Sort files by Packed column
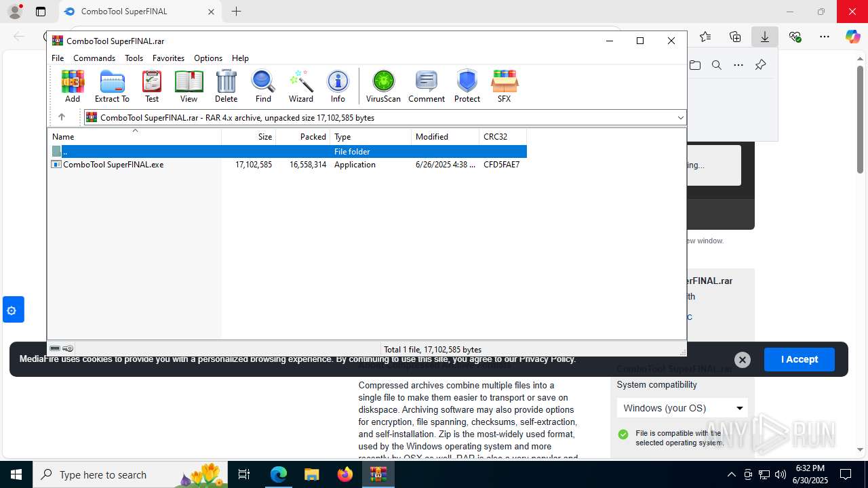The width and height of the screenshot is (868, 488). 303,136
